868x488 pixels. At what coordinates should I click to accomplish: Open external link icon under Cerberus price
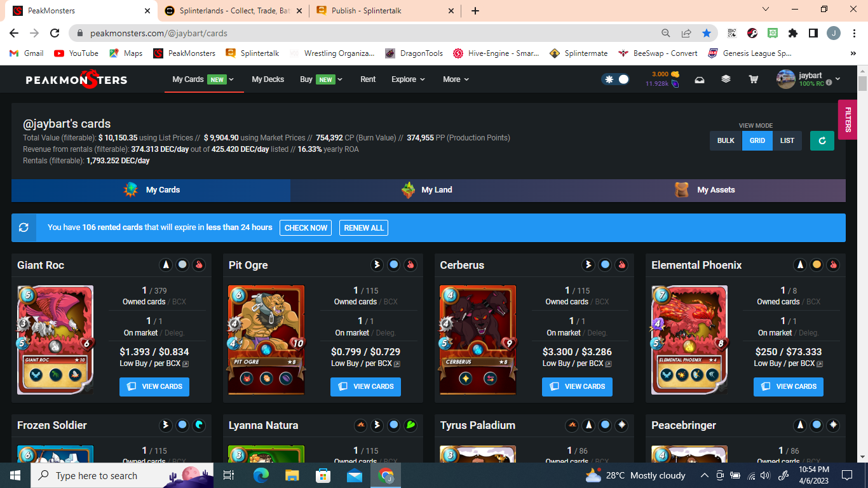pyautogui.click(x=608, y=364)
